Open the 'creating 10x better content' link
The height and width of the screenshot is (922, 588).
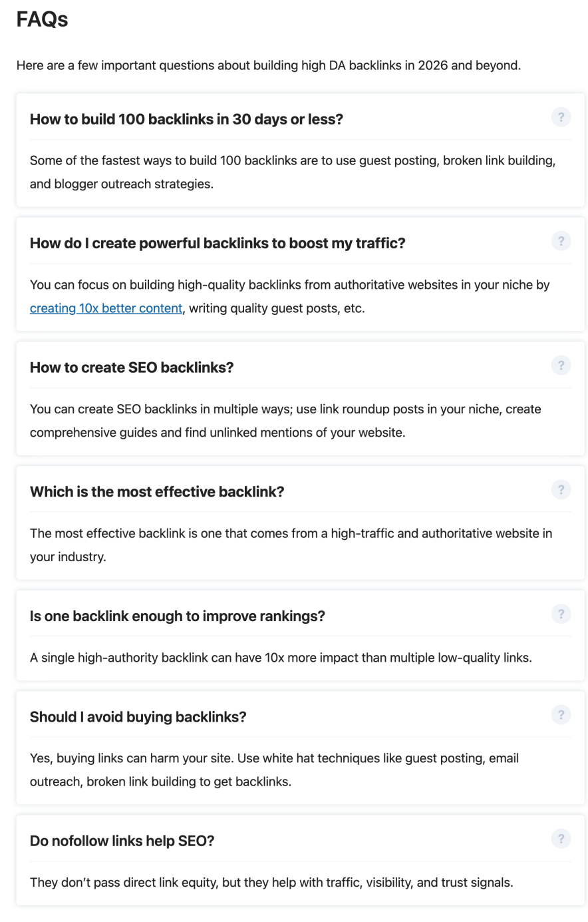[x=106, y=308]
